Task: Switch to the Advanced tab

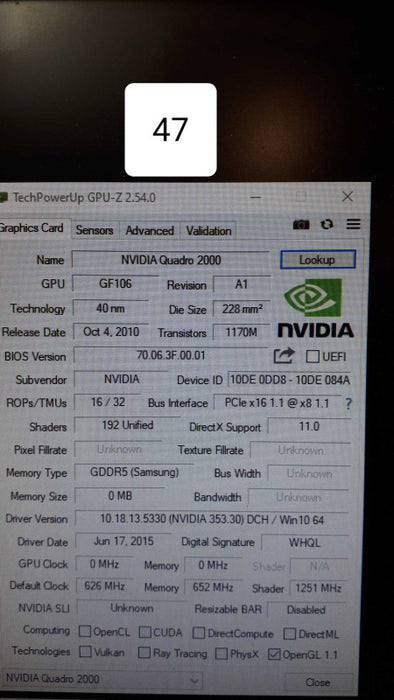Action: 149,231
